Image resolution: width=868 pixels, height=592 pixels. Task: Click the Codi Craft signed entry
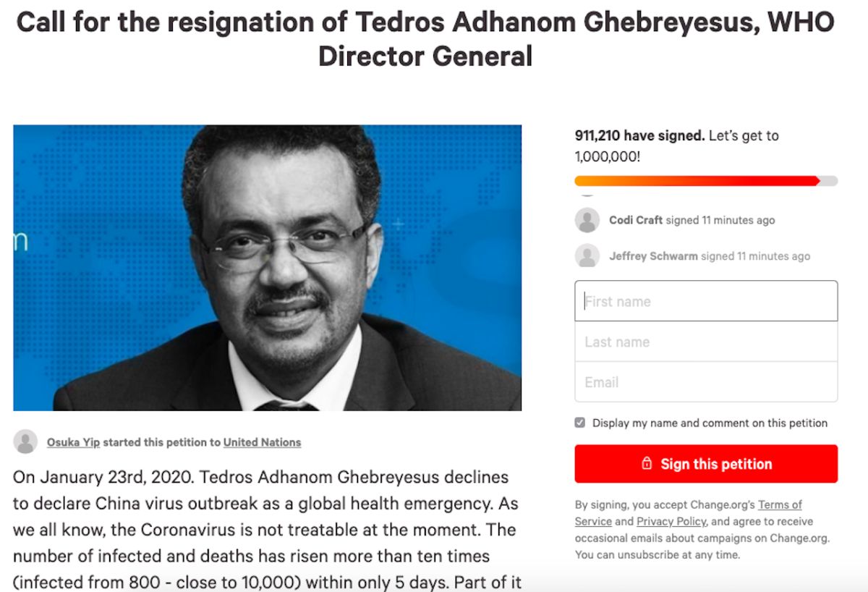(x=692, y=220)
